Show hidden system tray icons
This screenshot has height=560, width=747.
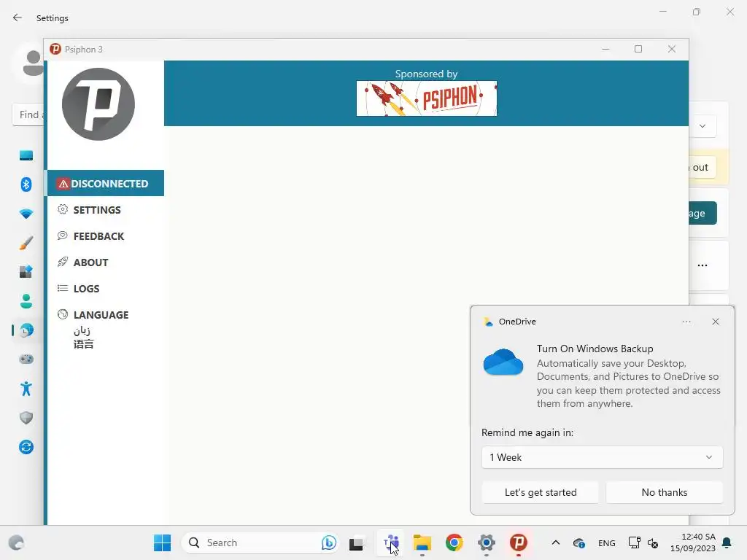555,542
